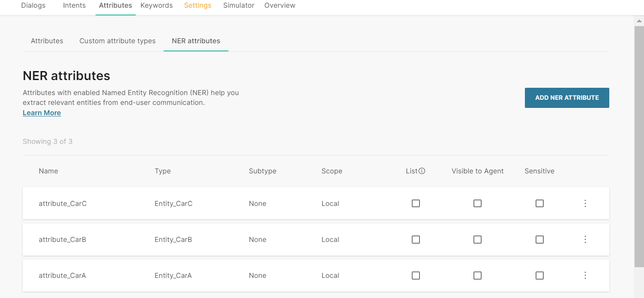Follow the Learn More link

pos(42,113)
